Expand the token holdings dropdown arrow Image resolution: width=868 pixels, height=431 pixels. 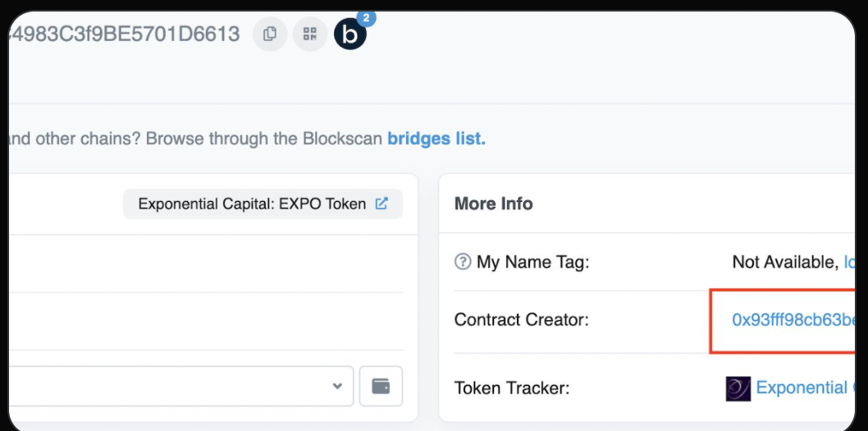337,386
